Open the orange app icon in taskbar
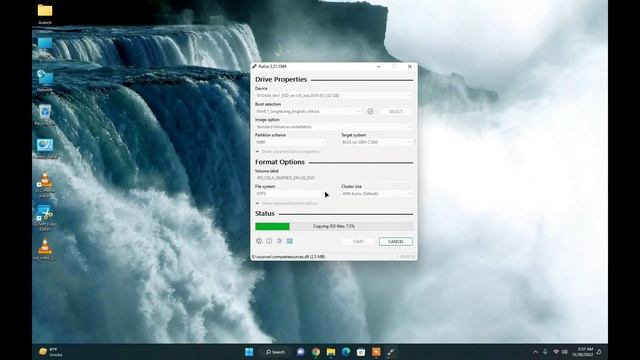Screen dimensions: 640x360 pos(376,352)
